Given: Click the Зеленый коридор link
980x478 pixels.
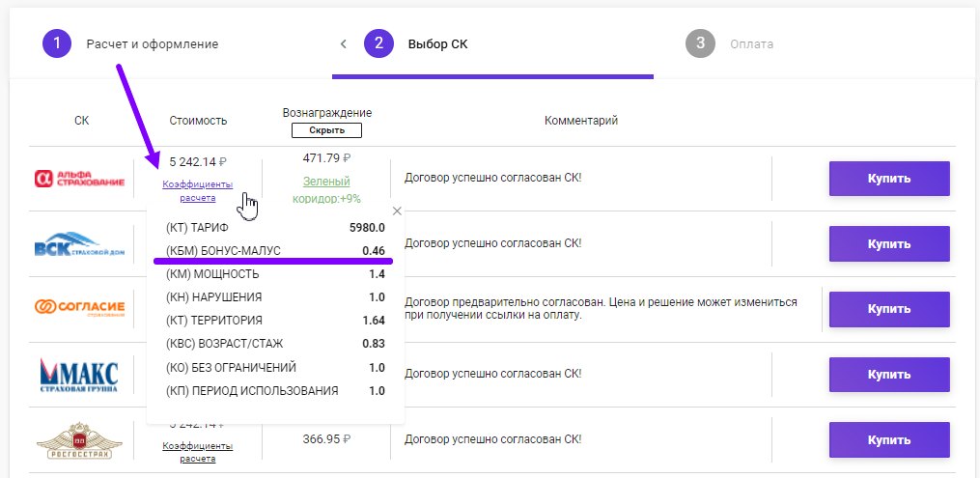Looking at the screenshot, I should pyautogui.click(x=326, y=182).
